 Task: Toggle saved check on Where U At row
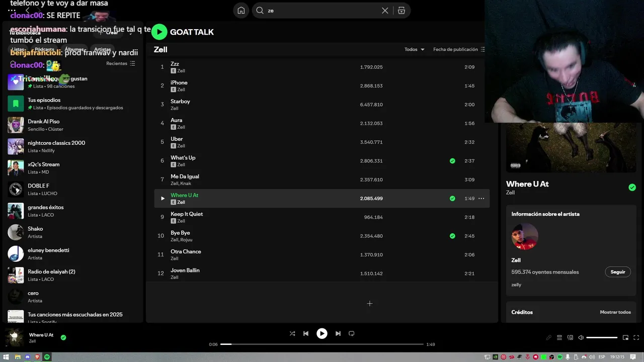click(452, 199)
